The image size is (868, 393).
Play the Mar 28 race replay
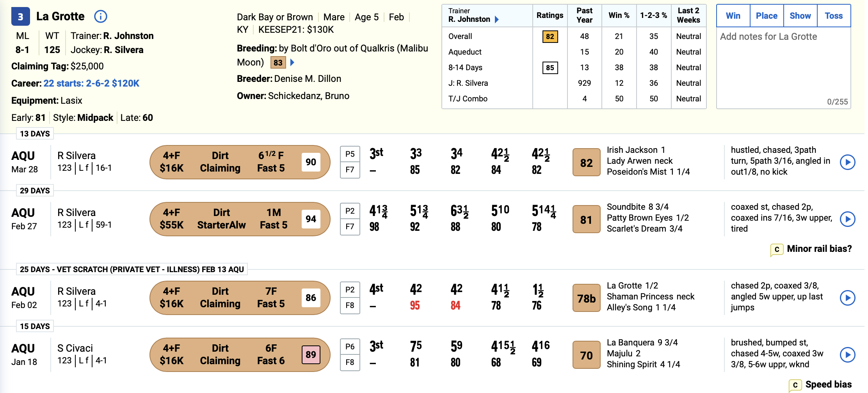pos(847,162)
